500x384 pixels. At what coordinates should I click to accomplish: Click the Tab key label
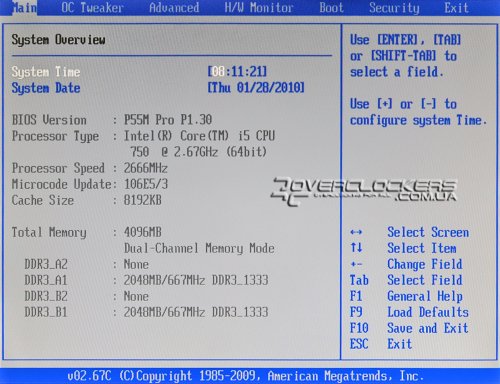tap(359, 280)
